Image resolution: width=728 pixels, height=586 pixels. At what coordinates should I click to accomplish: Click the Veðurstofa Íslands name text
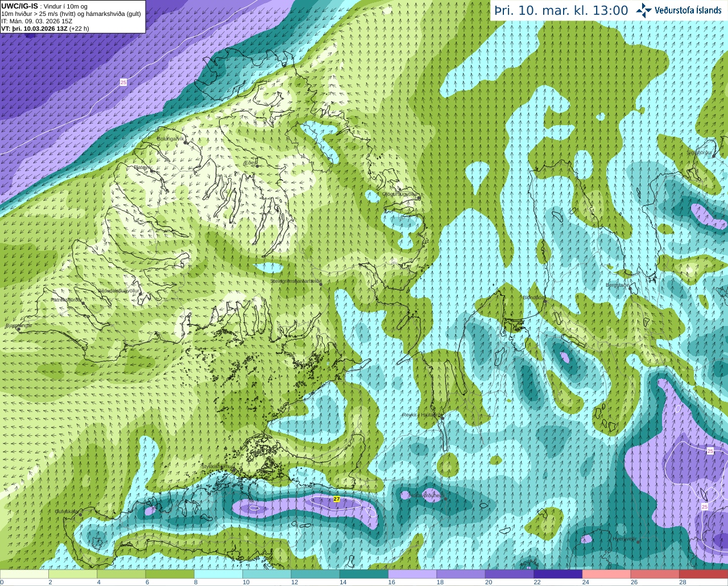(688, 10)
